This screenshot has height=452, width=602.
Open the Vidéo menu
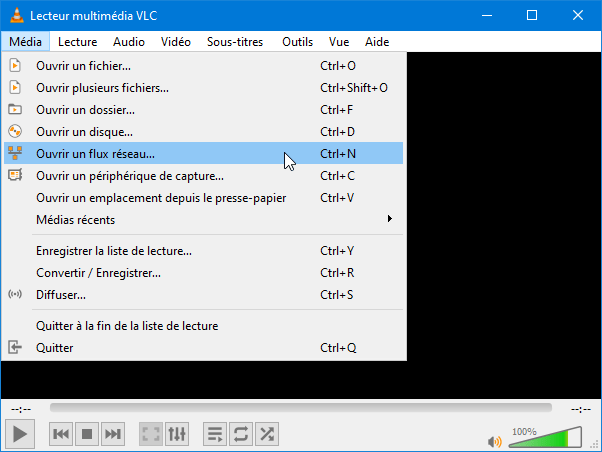(x=175, y=41)
